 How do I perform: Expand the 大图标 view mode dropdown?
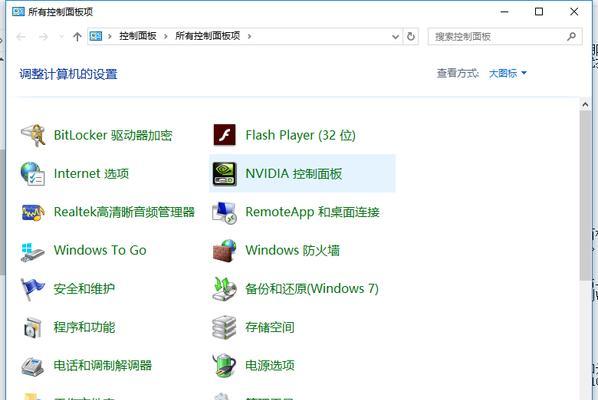(508, 73)
